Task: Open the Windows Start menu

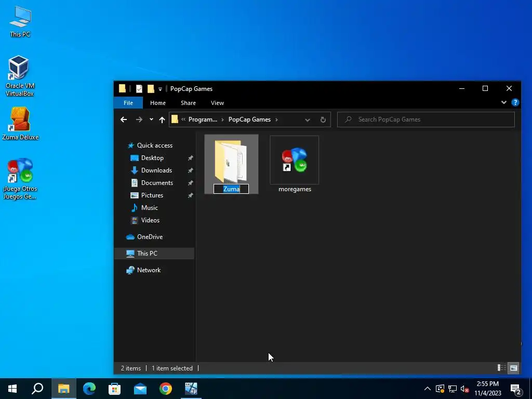Action: point(12,389)
